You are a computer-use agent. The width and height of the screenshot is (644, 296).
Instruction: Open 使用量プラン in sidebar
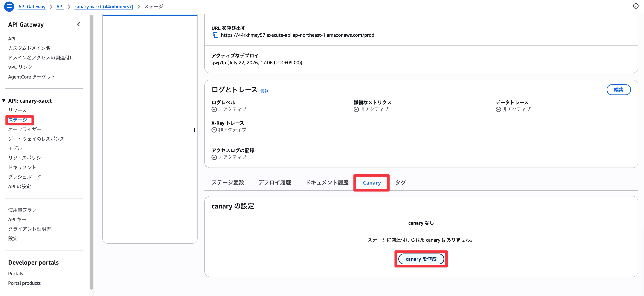tap(22, 210)
